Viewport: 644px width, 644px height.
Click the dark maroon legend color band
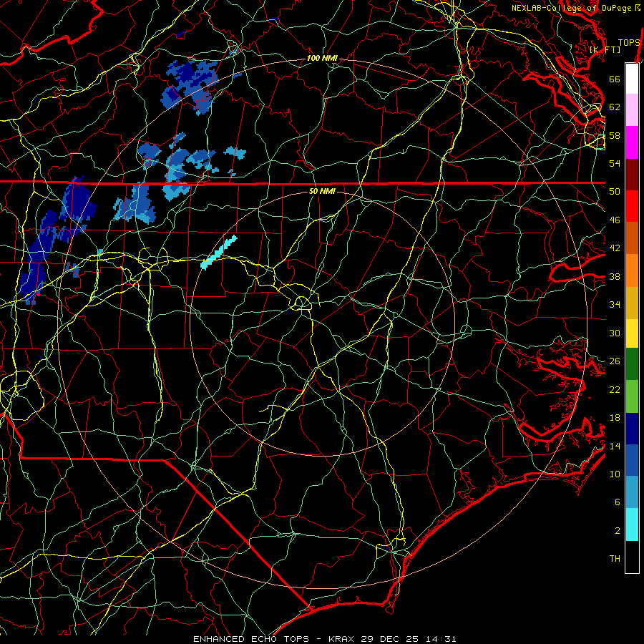(x=632, y=175)
